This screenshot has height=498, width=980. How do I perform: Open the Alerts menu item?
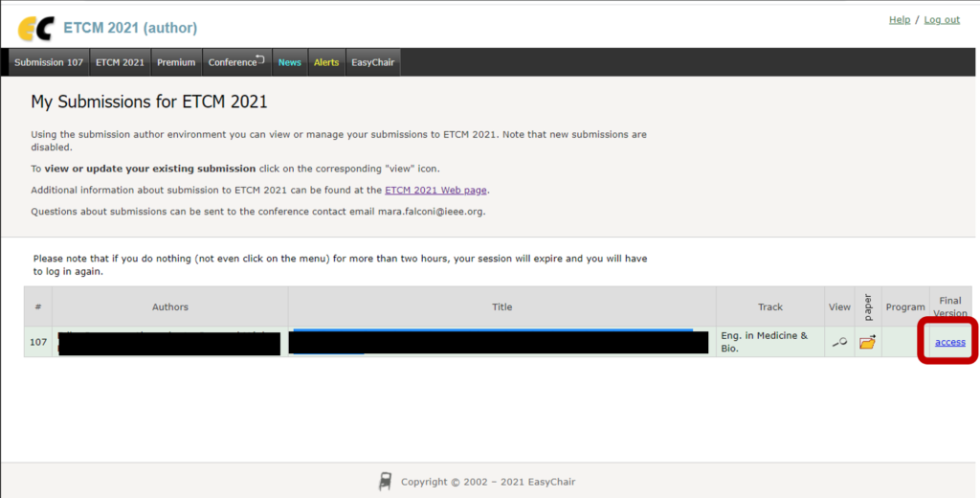[326, 62]
